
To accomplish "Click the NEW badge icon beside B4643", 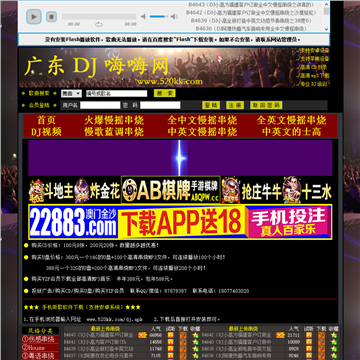I will [143, 335].
